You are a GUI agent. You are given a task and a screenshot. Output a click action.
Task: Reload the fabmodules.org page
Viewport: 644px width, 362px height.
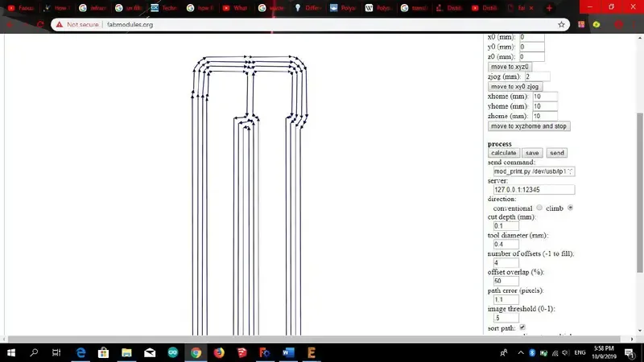[40, 25]
